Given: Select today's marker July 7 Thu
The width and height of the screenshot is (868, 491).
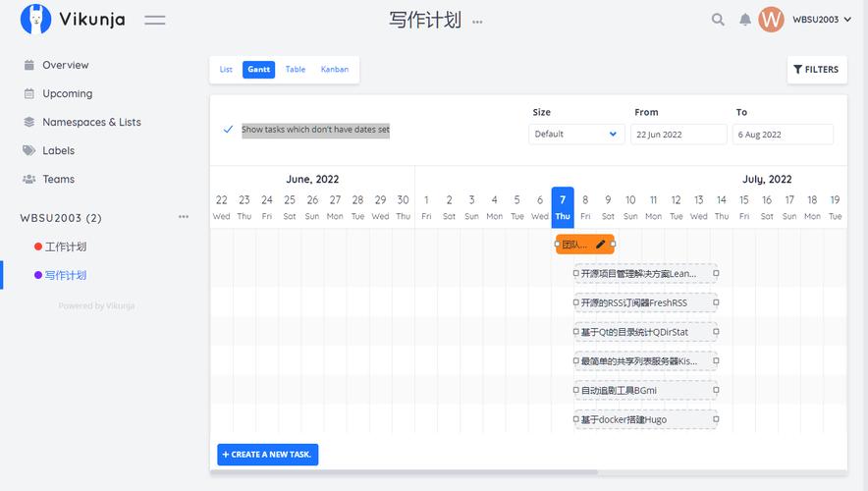Looking at the screenshot, I should pyautogui.click(x=563, y=207).
